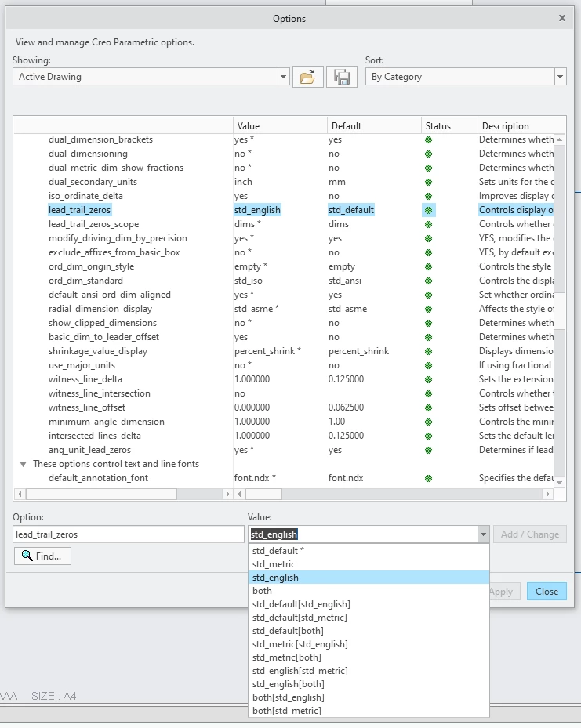Screen dimensions: 581x728
Task: Click the options list vertical scrollbar thumb
Action: pyautogui.click(x=560, y=311)
